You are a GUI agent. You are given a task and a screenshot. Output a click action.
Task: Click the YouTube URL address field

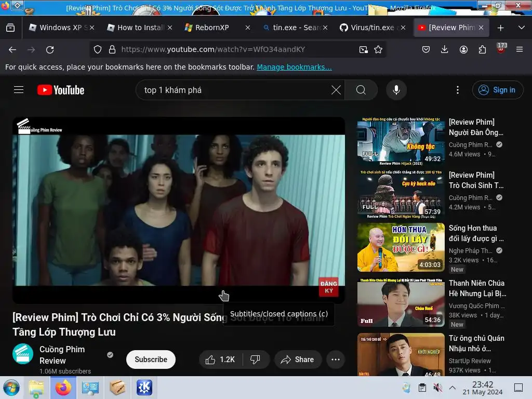pyautogui.click(x=213, y=49)
